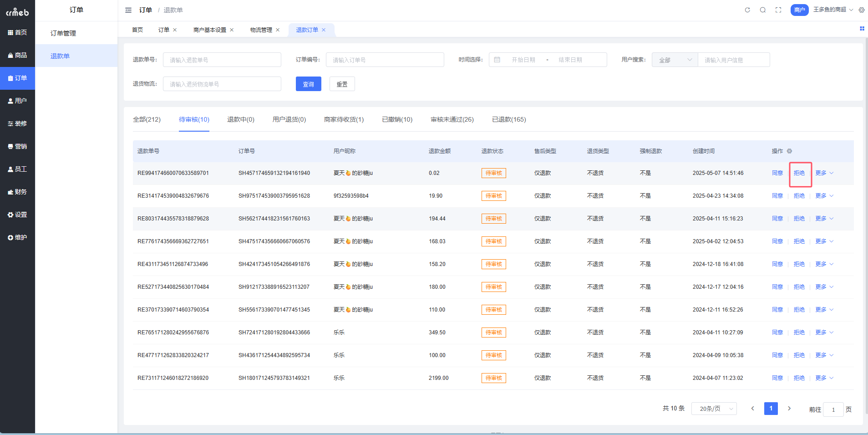Click the refresh icon in top bar
Image resolution: width=868 pixels, height=435 pixels.
click(747, 10)
